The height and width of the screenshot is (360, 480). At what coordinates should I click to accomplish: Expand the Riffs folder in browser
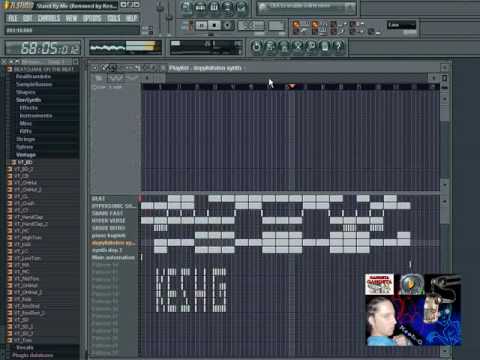(x=25, y=131)
